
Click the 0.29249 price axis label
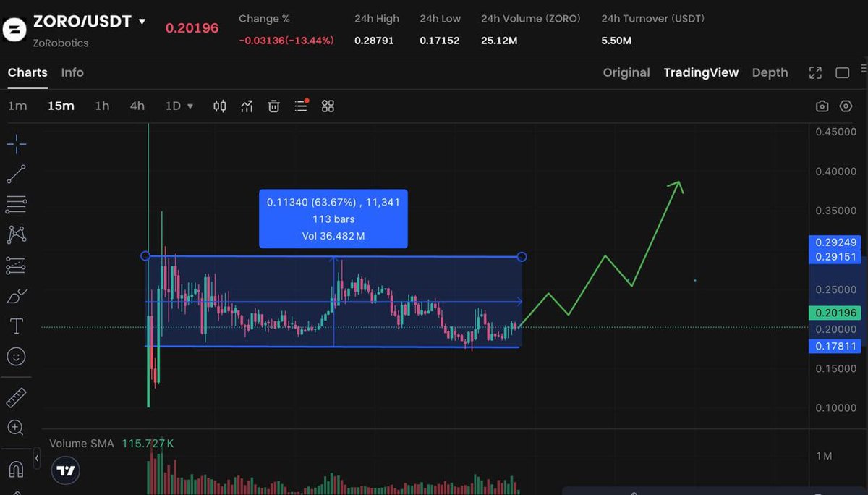836,242
